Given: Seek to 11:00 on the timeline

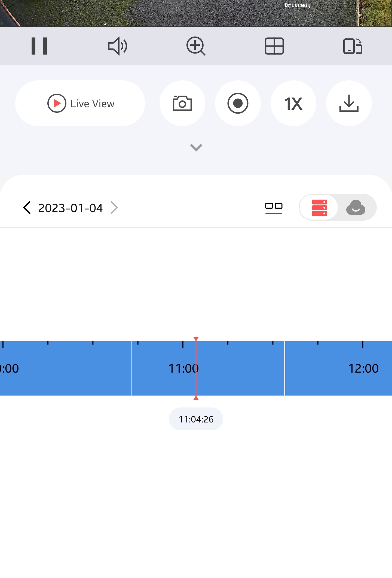Looking at the screenshot, I should coord(183,368).
